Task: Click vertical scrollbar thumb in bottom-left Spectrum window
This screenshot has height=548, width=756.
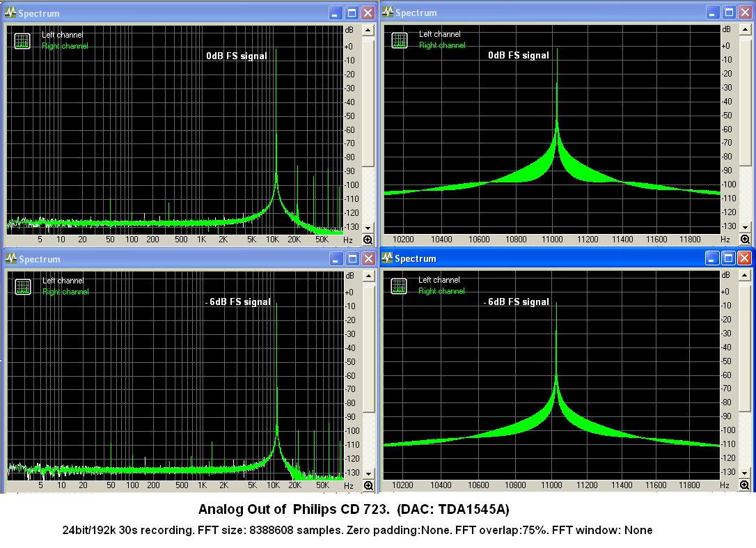Action: [x=368, y=350]
